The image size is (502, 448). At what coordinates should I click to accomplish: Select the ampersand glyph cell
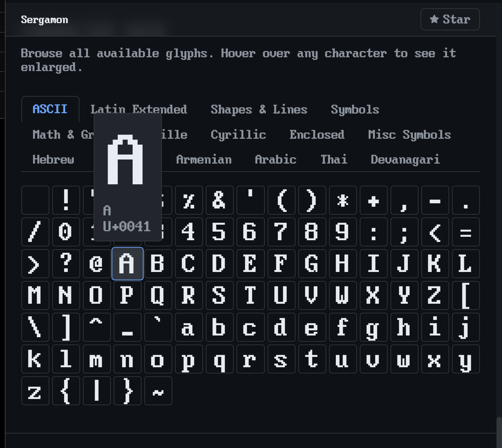[x=220, y=200]
